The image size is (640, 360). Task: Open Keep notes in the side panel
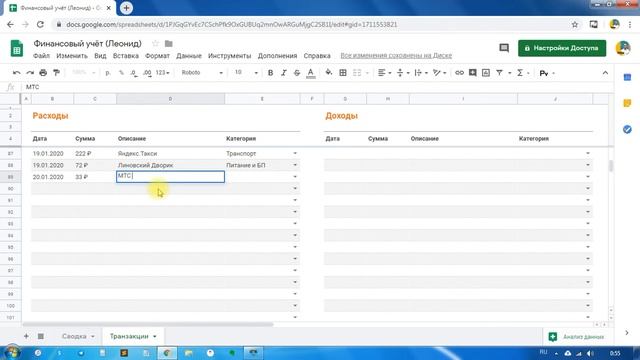point(627,103)
